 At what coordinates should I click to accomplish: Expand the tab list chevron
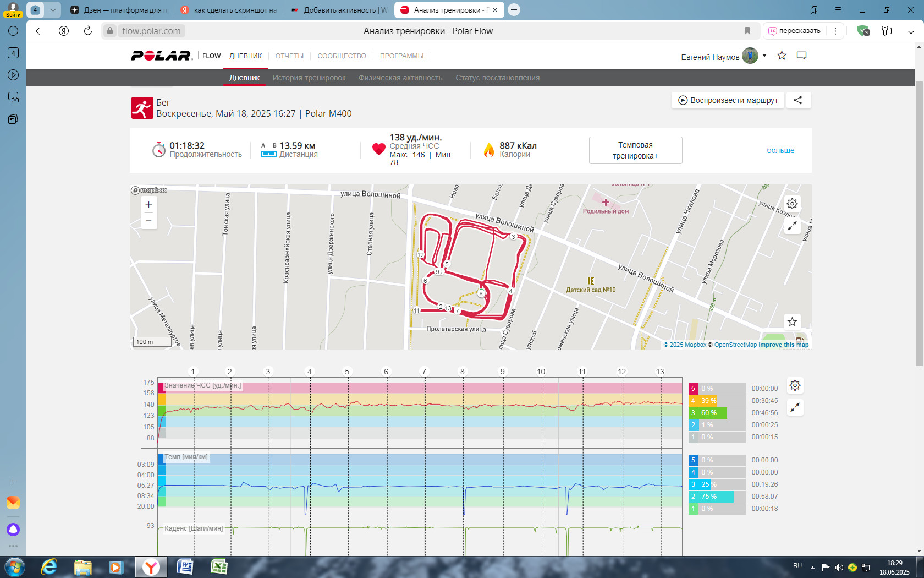point(53,10)
